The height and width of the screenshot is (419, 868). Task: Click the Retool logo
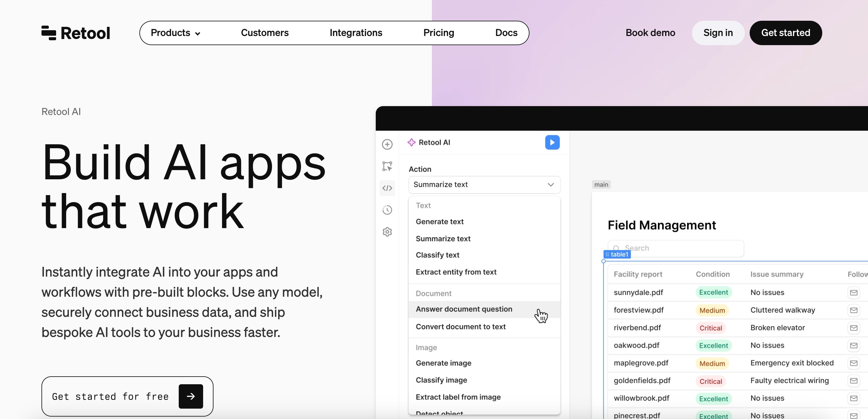click(75, 33)
